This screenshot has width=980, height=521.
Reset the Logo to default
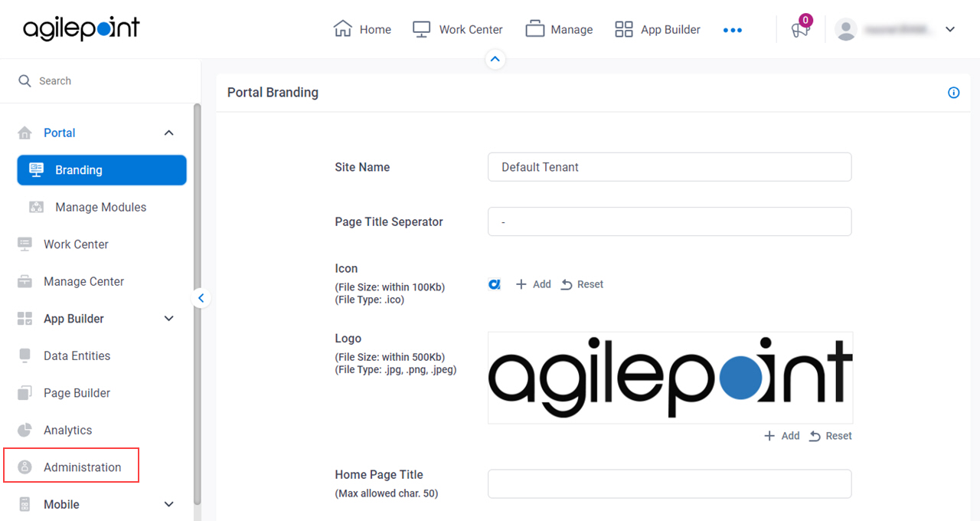(x=831, y=436)
